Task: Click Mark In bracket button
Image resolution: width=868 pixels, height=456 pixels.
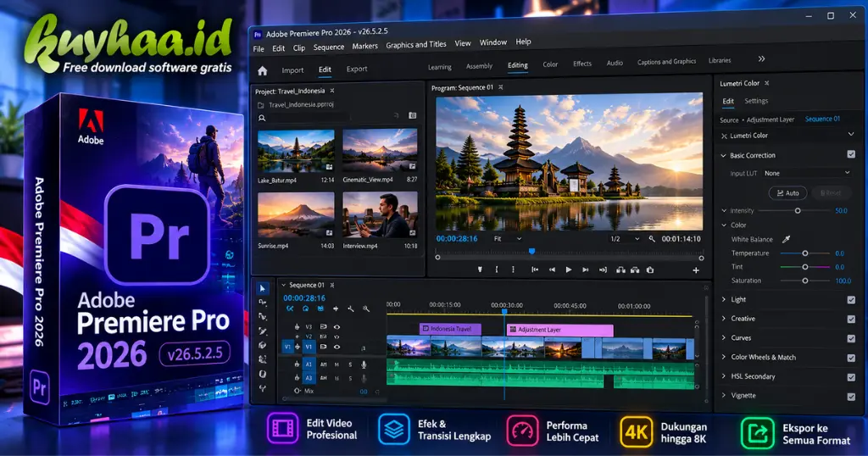Action: [497, 270]
